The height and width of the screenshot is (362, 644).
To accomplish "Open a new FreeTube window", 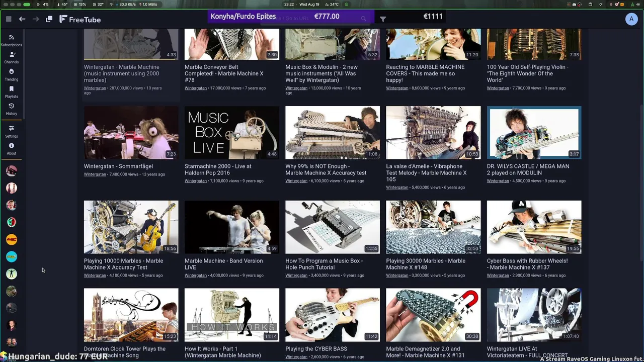I will coord(49,19).
